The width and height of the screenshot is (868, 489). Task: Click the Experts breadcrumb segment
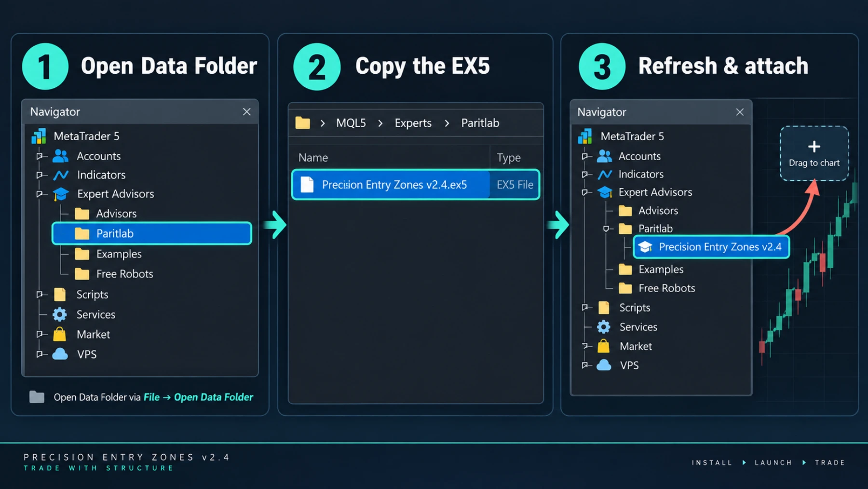coord(413,123)
